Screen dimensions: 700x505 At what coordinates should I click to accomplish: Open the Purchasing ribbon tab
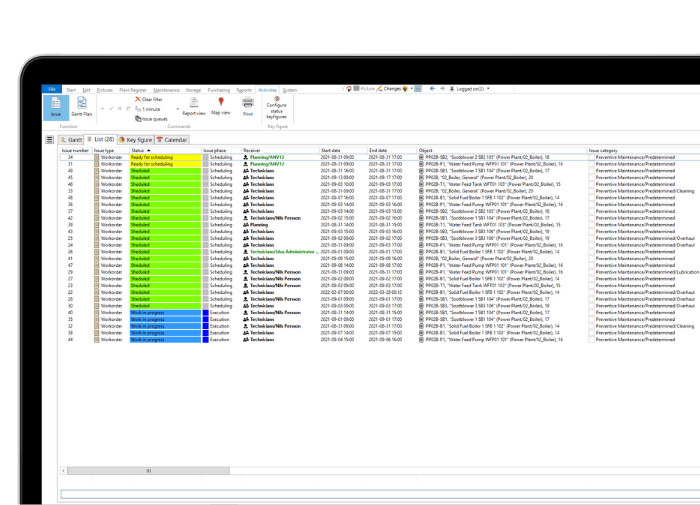click(218, 90)
